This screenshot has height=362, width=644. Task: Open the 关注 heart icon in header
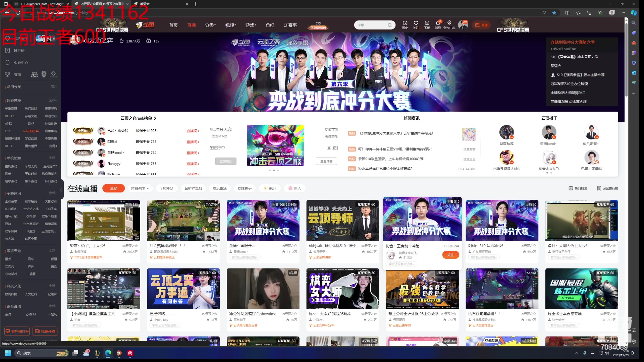[x=416, y=23]
